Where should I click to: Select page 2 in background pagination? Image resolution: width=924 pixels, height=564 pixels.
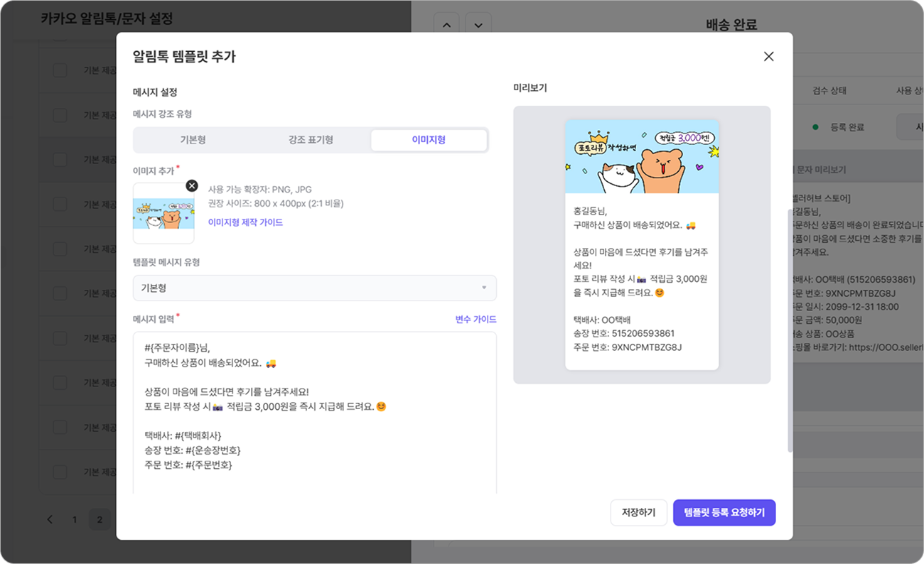pyautogui.click(x=100, y=519)
